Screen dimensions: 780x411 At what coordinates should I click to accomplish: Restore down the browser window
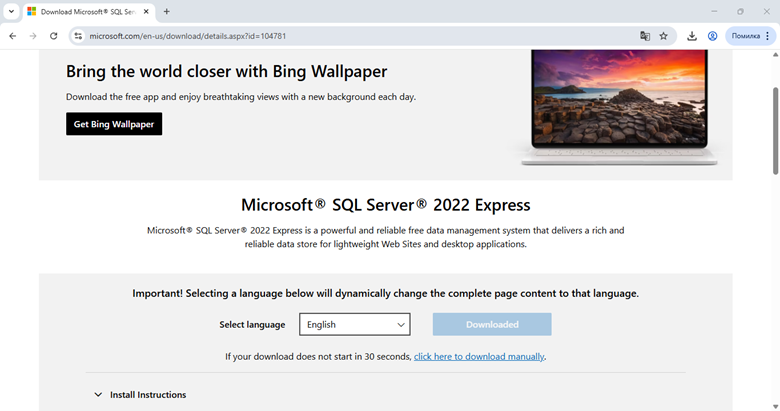point(740,11)
